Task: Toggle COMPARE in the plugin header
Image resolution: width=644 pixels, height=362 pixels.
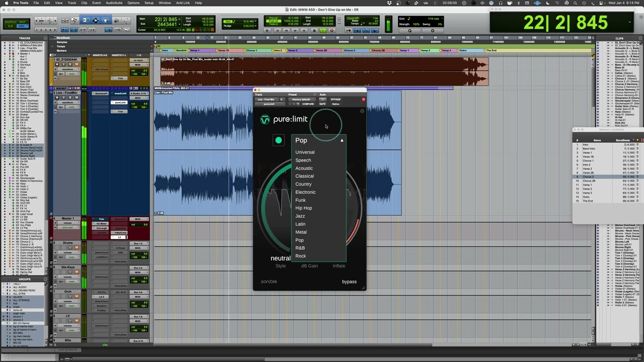Action: pyautogui.click(x=308, y=104)
